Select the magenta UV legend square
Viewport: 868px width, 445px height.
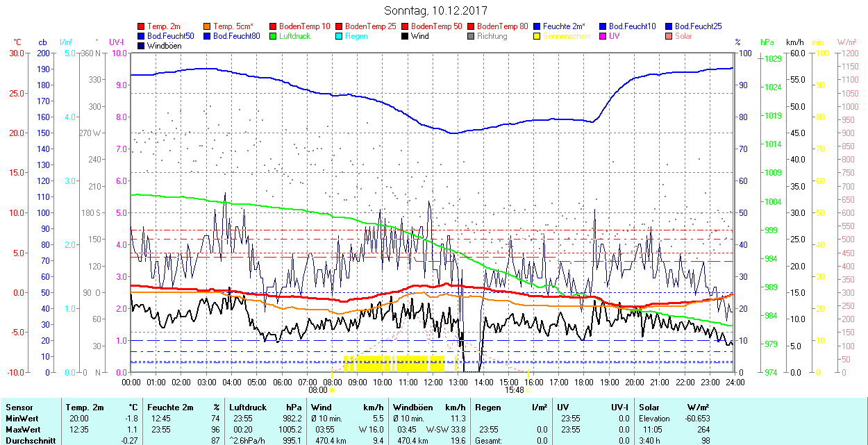pos(603,36)
